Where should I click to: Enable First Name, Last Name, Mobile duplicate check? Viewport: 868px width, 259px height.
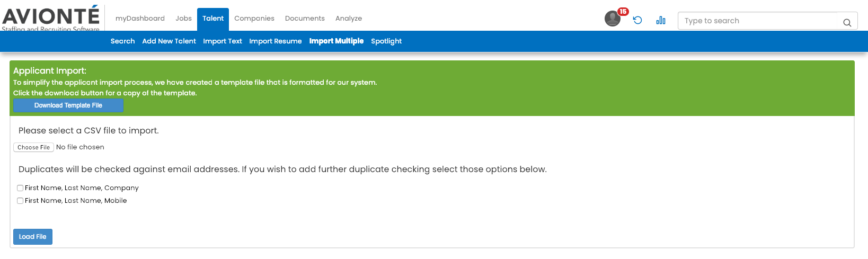pos(20,201)
